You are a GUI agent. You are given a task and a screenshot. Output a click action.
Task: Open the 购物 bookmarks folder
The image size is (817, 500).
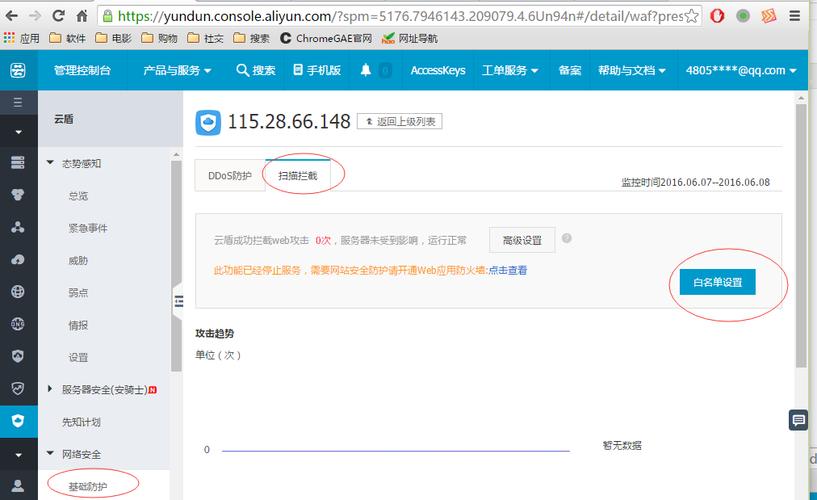159,38
